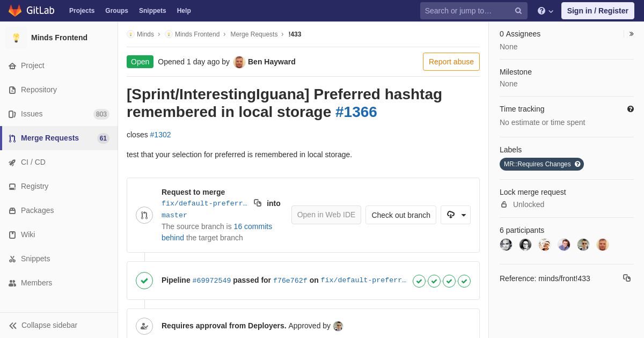Open CI / CD section in sidebar
Screen dimensions: 644x338
point(33,162)
